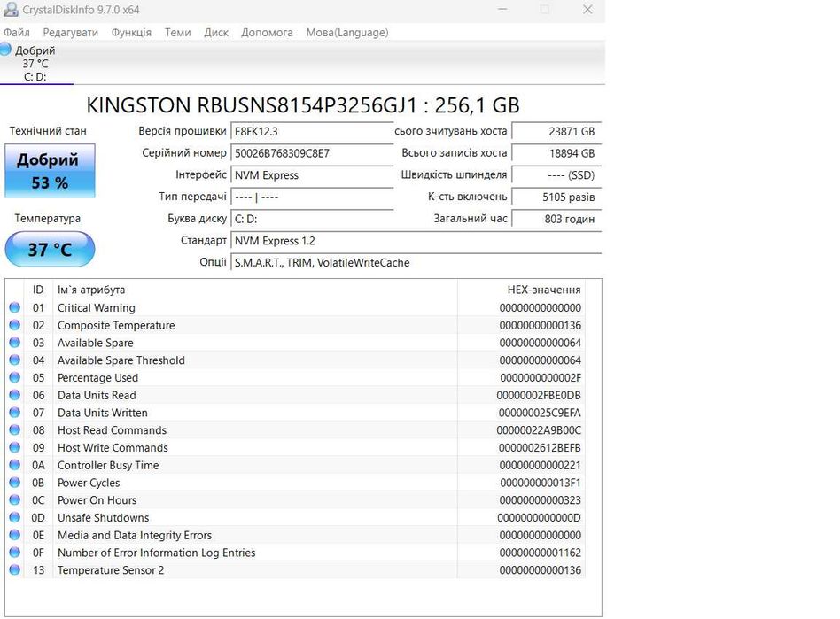
Task: Click status orb for Critical Warning row
Action: click(x=14, y=307)
